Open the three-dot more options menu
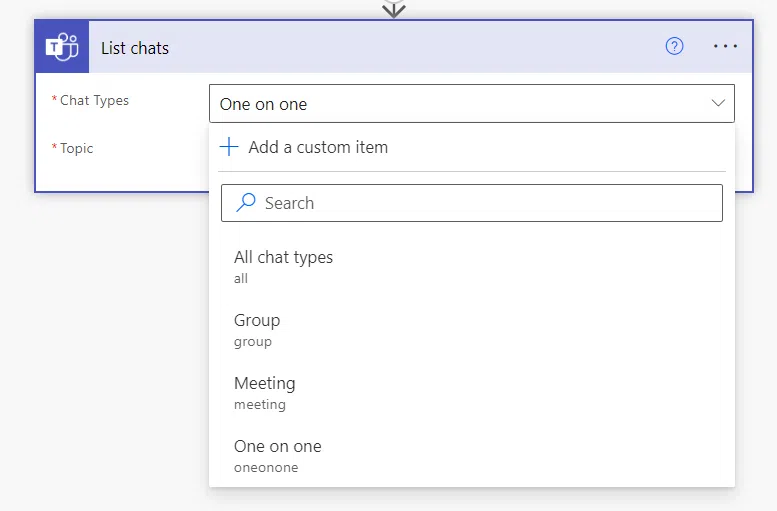Image resolution: width=777 pixels, height=511 pixels. point(725,46)
